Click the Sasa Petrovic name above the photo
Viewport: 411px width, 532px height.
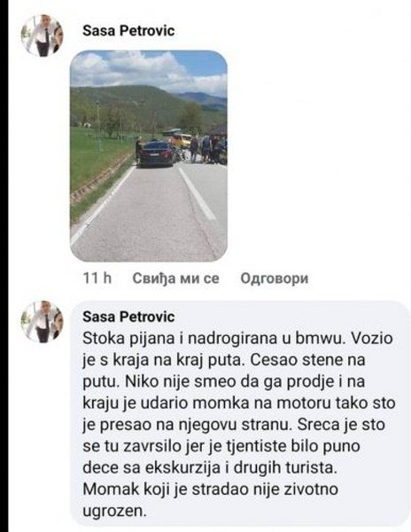pos(128,30)
